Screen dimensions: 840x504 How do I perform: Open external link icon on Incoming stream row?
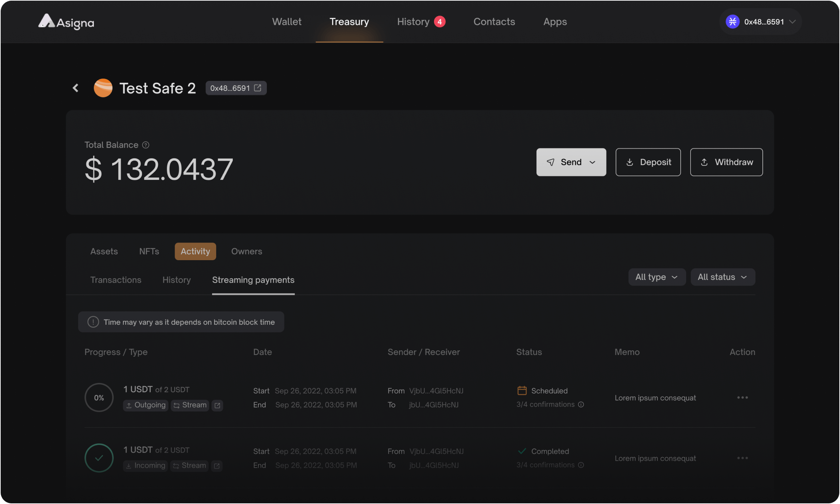(x=217, y=466)
